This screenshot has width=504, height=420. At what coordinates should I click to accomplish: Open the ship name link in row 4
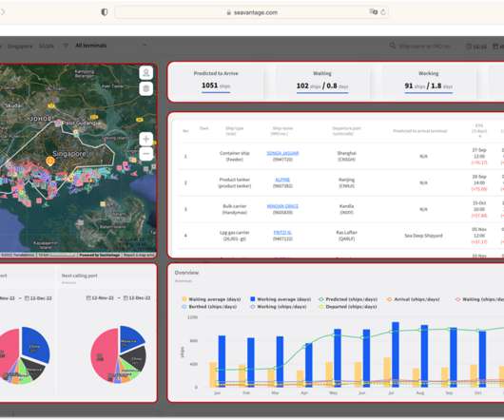pyautogui.click(x=282, y=233)
